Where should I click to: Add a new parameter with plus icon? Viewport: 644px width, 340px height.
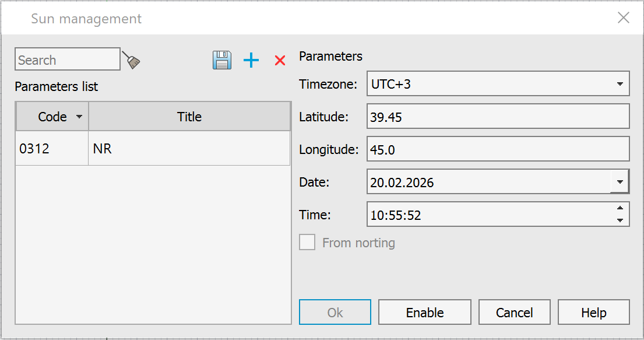251,60
